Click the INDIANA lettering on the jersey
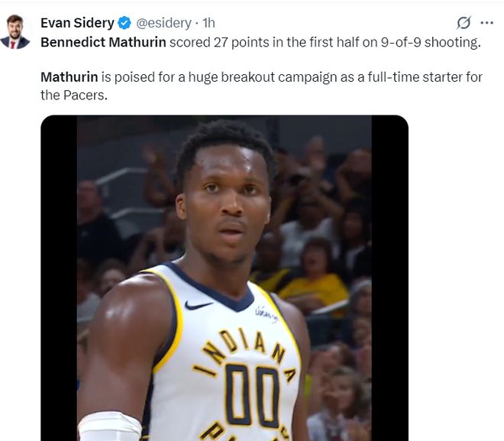 coord(243,351)
